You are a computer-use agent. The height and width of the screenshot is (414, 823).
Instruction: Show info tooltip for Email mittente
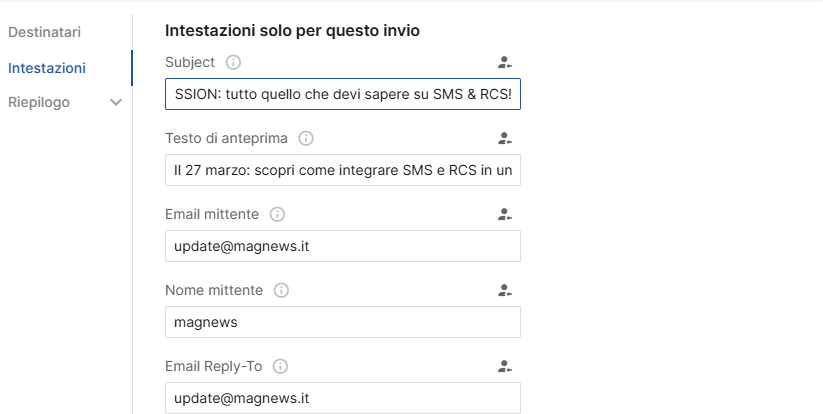[x=277, y=215]
